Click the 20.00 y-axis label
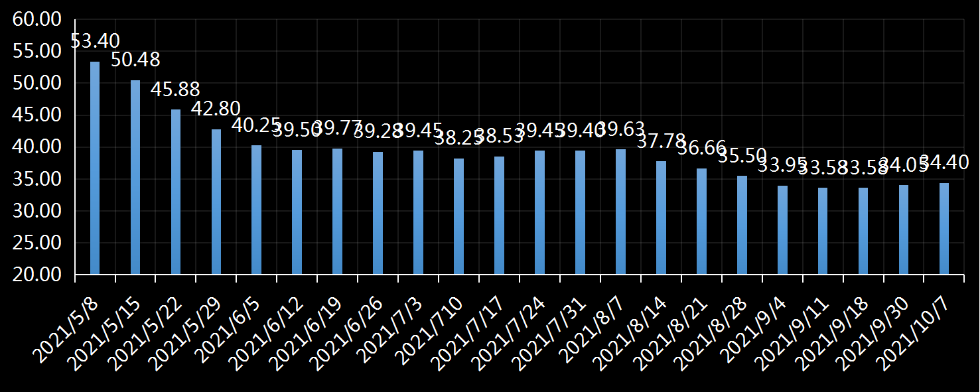Screen dimensions: 980x392 36,274
